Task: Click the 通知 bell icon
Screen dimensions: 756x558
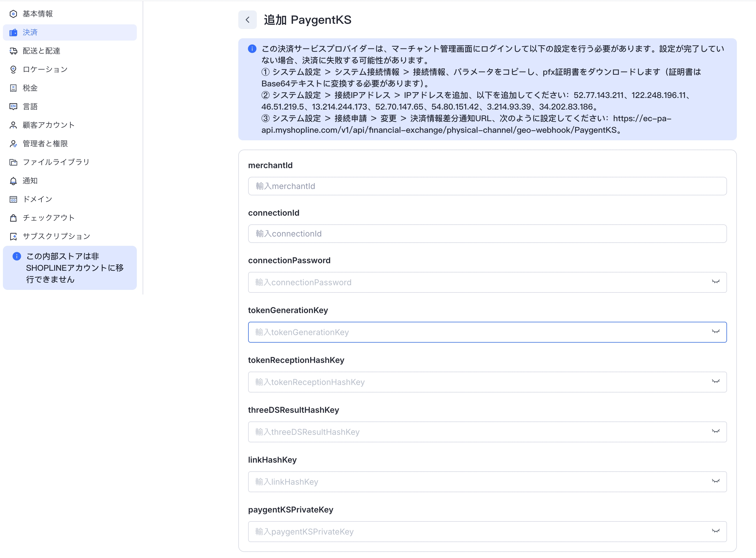Action: coord(13,181)
